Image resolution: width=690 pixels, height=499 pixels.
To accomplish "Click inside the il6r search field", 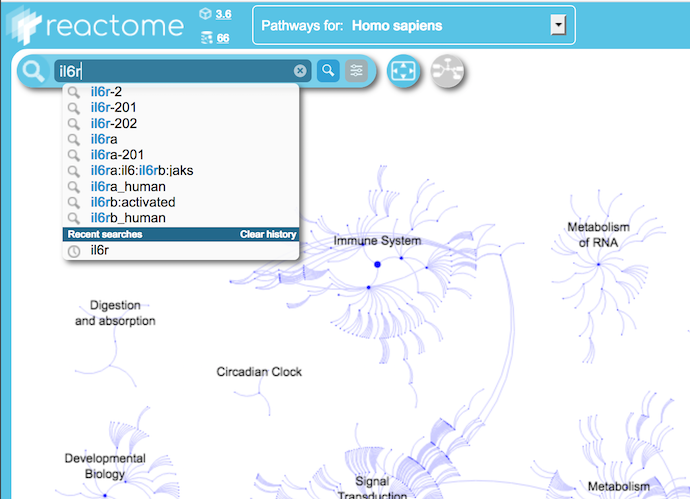I will (170, 71).
